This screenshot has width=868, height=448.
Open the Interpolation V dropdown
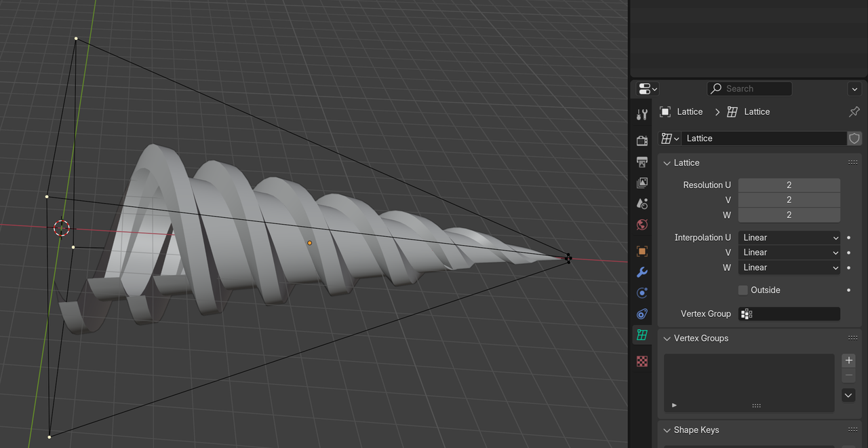pos(789,253)
